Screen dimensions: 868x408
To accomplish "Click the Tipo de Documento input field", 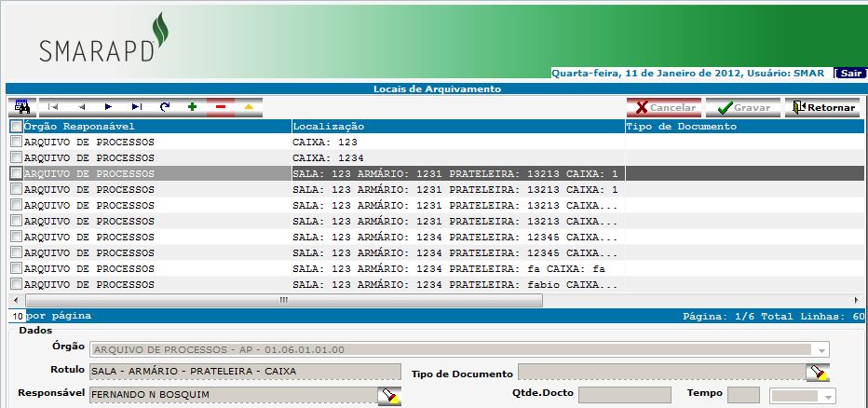I will 662,372.
